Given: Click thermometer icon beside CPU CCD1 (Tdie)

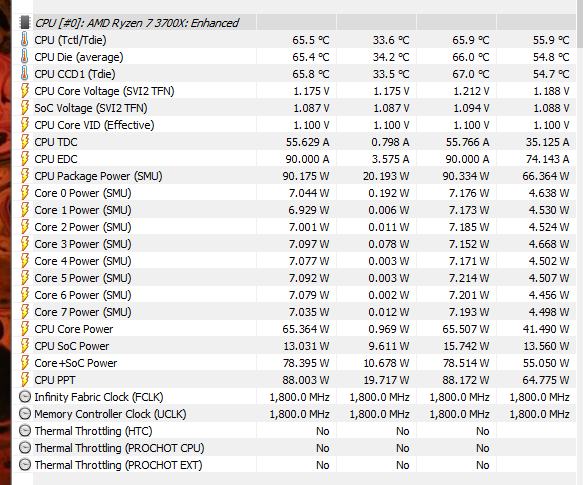Looking at the screenshot, I should 25,74.
